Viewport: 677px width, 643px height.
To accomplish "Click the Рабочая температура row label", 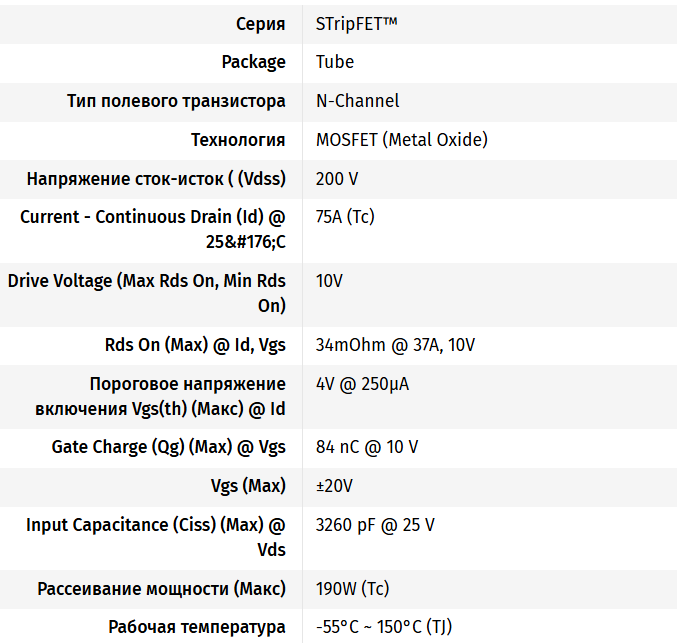I will pos(197,627).
